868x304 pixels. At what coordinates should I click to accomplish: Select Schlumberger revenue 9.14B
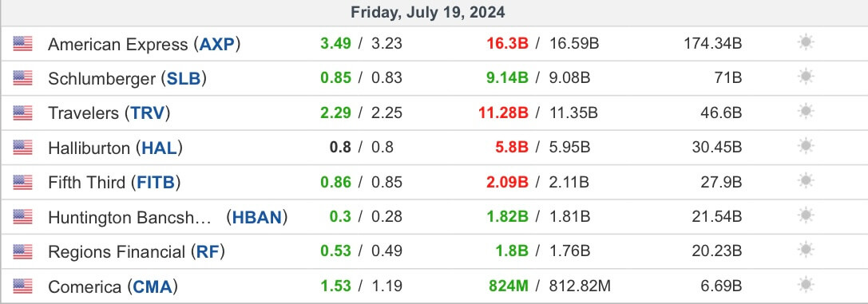[508, 78]
